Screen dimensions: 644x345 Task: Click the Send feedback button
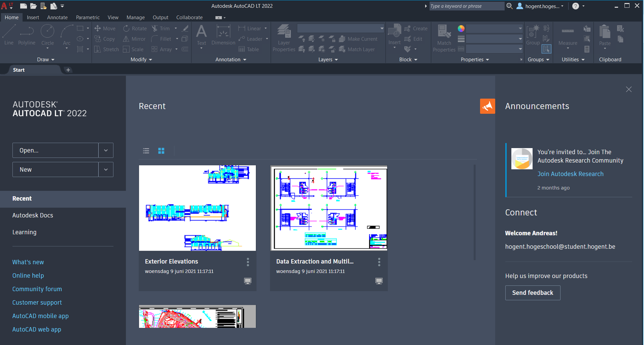click(x=533, y=293)
